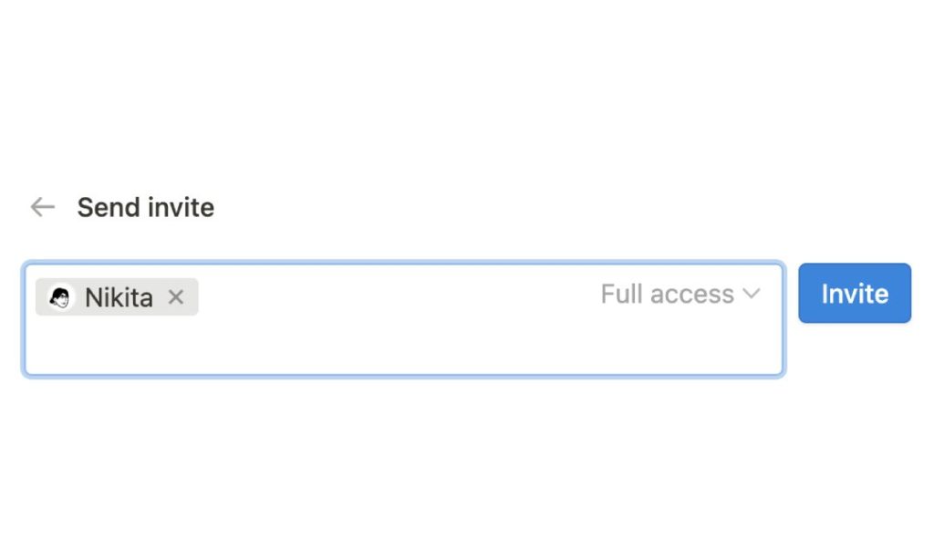The height and width of the screenshot is (560, 934).
Task: Click the left-pointing navigation arrow icon
Action: tap(42, 207)
